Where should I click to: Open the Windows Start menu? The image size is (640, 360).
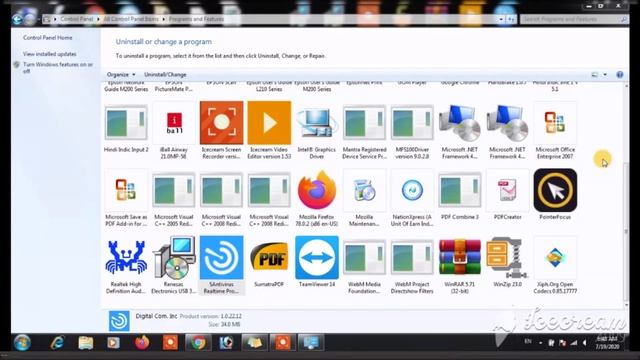point(22,342)
